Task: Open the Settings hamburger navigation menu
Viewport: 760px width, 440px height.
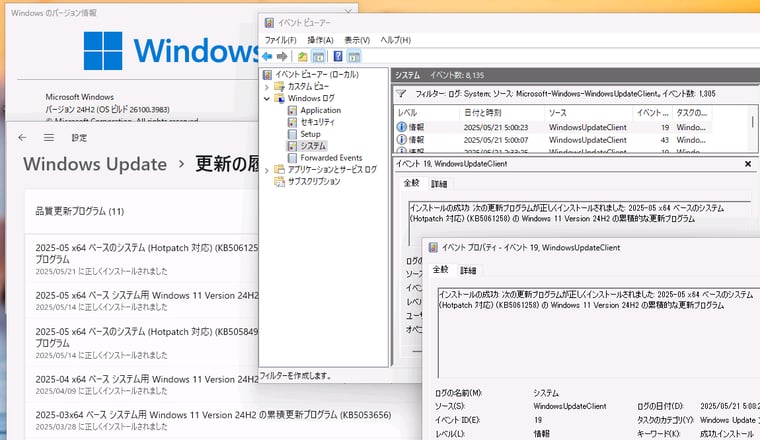Action: pos(48,138)
